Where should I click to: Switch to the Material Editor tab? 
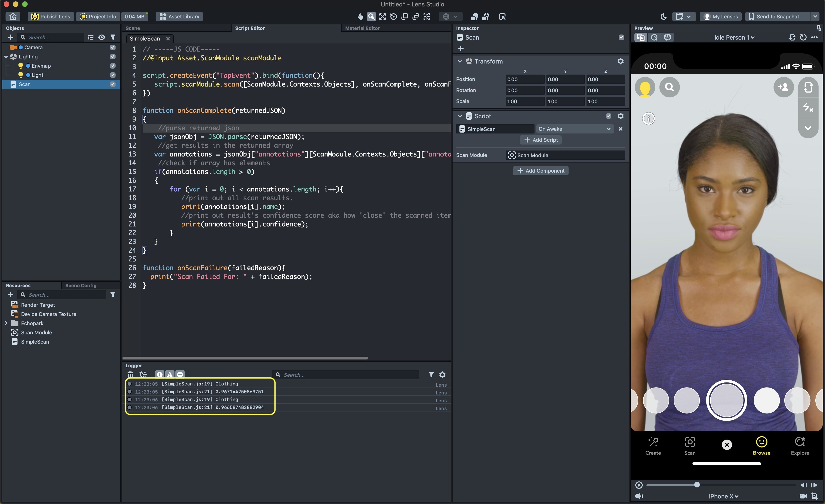tap(362, 28)
